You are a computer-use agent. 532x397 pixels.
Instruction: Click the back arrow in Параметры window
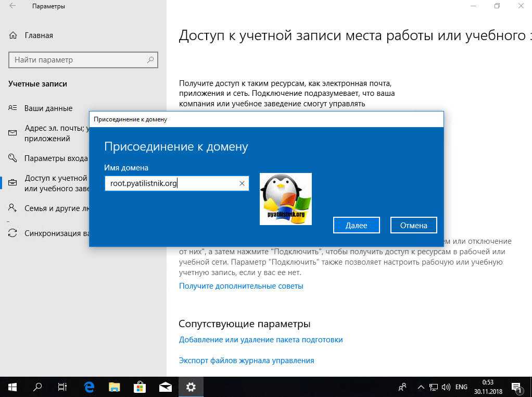point(12,6)
